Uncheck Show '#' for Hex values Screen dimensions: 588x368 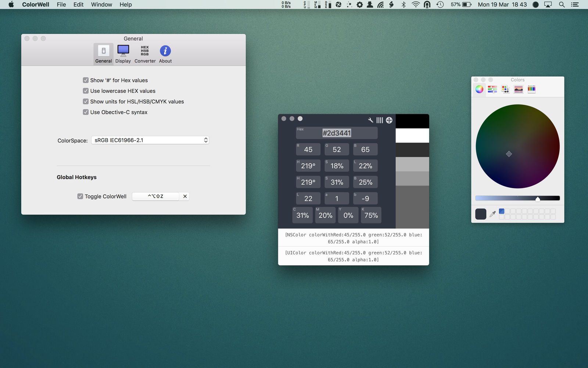coord(86,80)
